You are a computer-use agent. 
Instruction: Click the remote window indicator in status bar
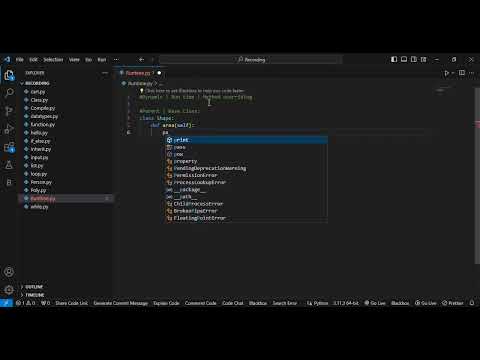(6, 303)
